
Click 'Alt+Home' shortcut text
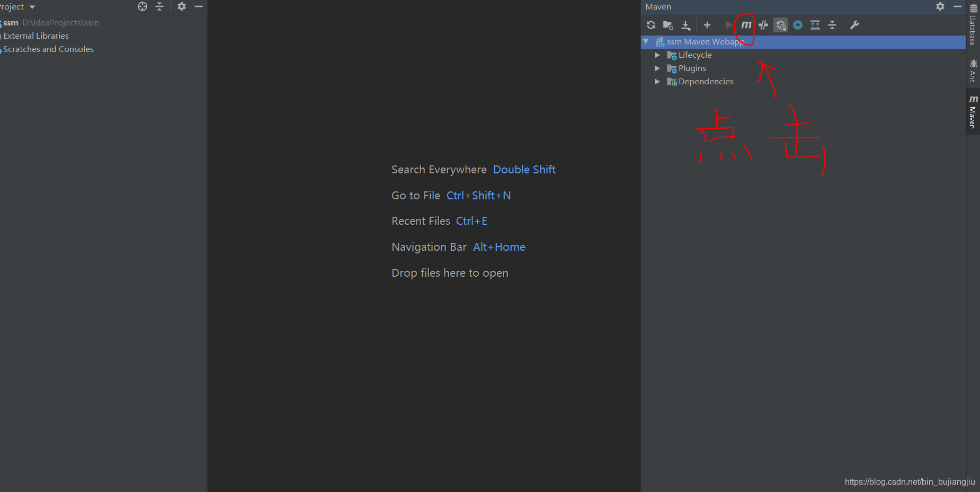[x=499, y=247]
